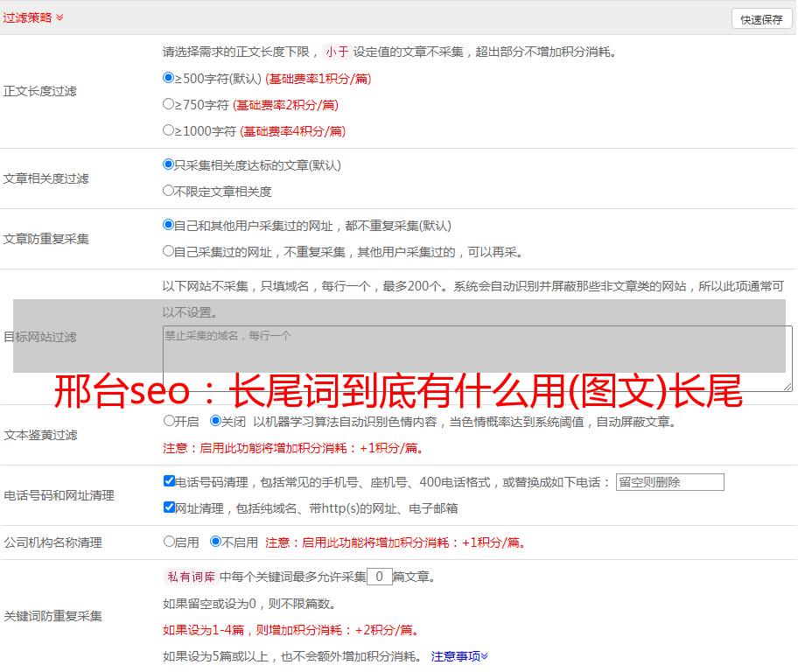Select 自己和其他用户采集过的网址 no-repeat option
The width and height of the screenshot is (798, 672).
point(169,225)
